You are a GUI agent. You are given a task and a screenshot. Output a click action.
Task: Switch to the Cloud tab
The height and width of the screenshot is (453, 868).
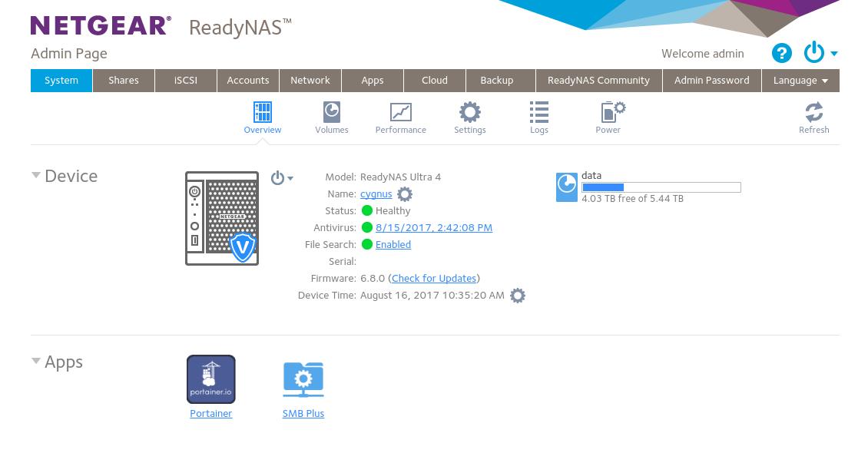(435, 80)
